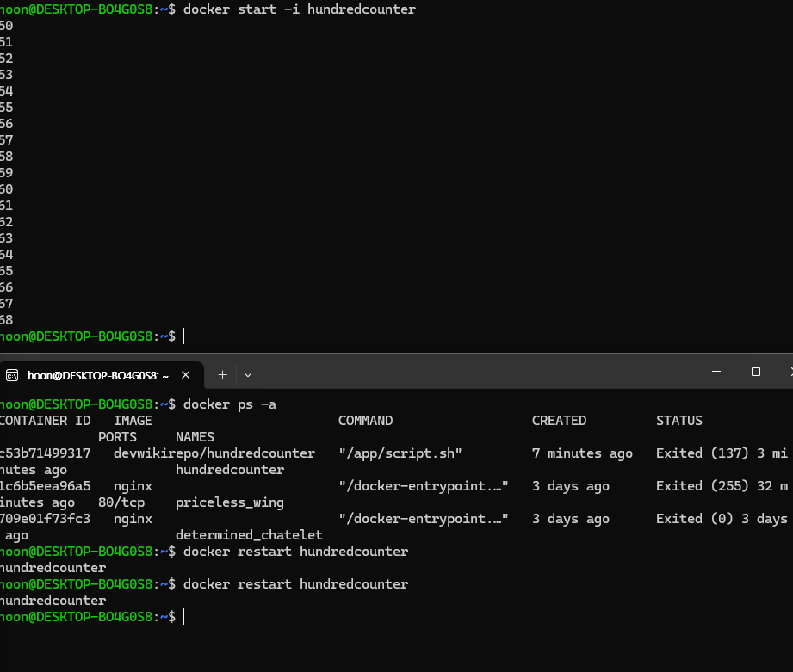Click the second 'docker restart hundredcounter' command
Screen dimensions: 793x672
296,584
